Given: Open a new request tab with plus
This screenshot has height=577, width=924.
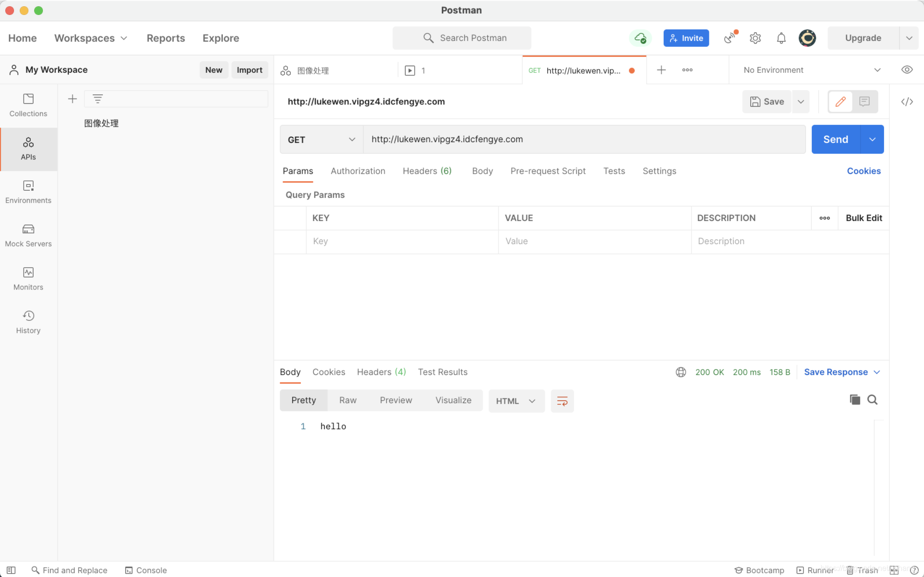Looking at the screenshot, I should point(661,70).
